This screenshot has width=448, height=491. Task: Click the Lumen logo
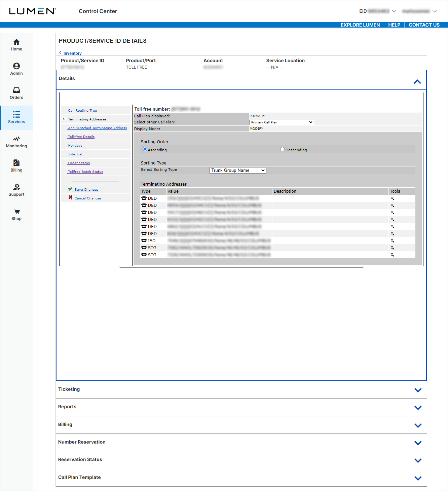tap(32, 11)
